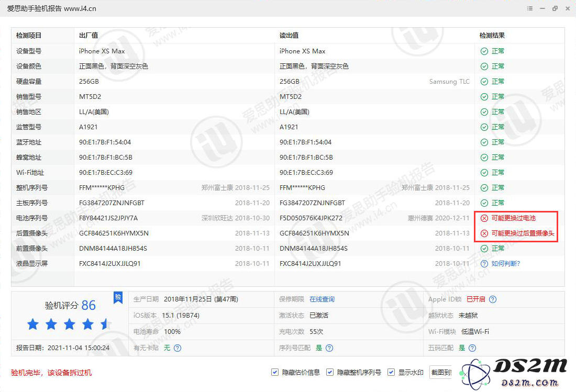Click the 出厂值 column header
Image resolution: width=576 pixels, height=392 pixels.
(88, 36)
